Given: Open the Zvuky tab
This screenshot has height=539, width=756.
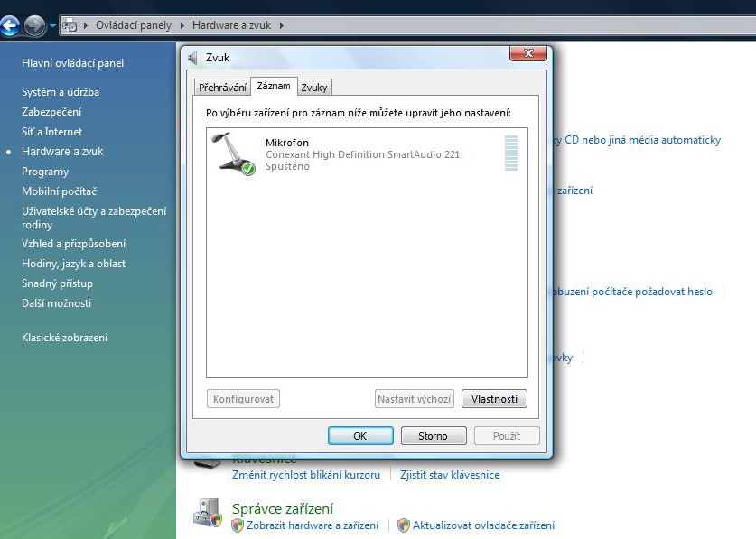Looking at the screenshot, I should [x=314, y=87].
